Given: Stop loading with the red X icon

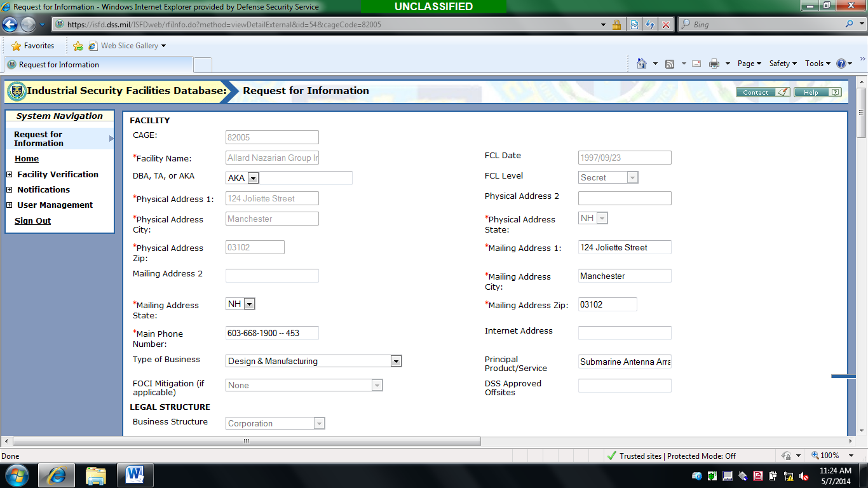Looking at the screenshot, I should 666,25.
